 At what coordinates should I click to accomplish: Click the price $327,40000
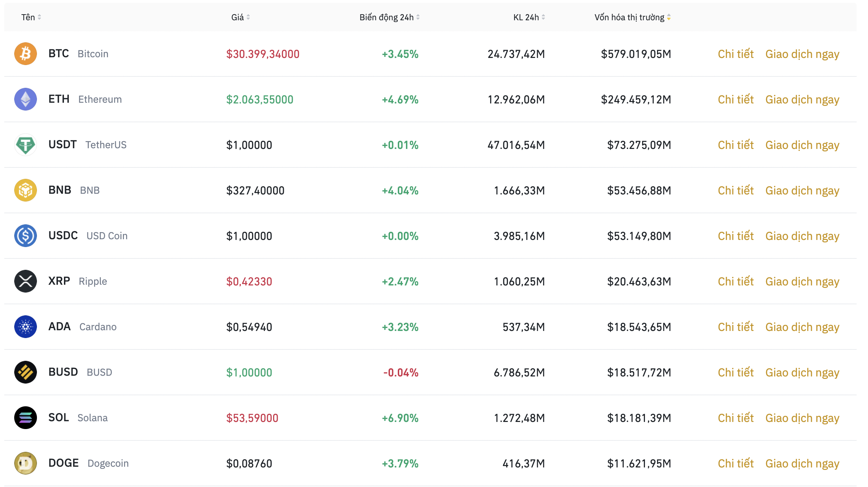click(x=255, y=191)
